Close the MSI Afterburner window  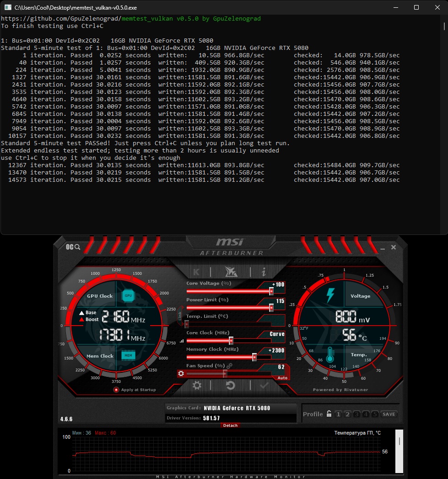394,247
